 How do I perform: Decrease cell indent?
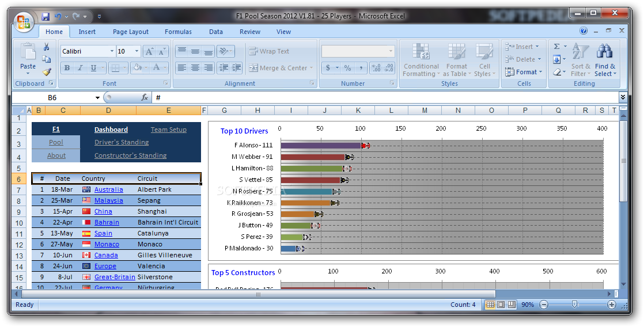223,68
